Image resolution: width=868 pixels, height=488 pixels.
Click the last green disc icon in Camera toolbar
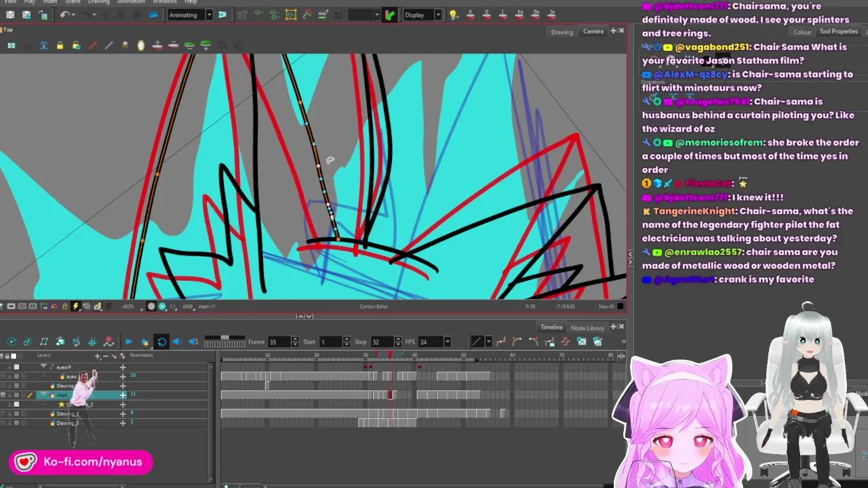pyautogui.click(x=205, y=45)
